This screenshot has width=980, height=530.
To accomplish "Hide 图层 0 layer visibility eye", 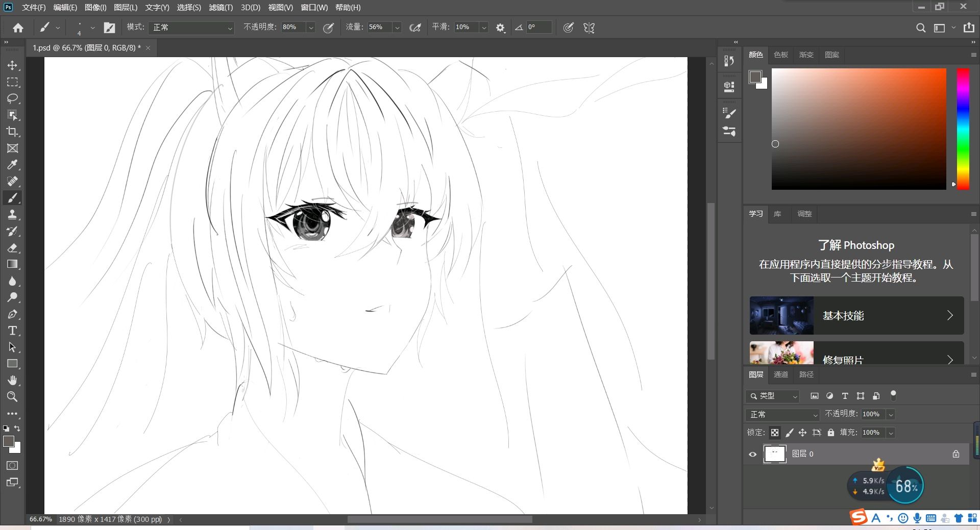I will tap(752, 454).
